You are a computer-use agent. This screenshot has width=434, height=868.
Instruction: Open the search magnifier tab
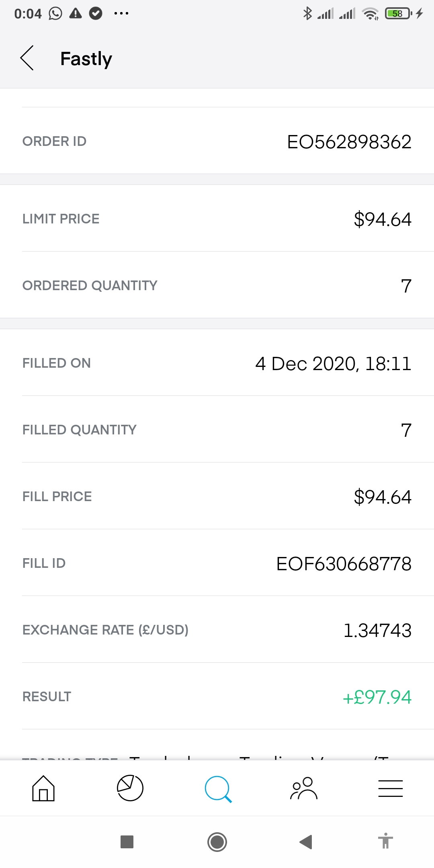point(218,789)
